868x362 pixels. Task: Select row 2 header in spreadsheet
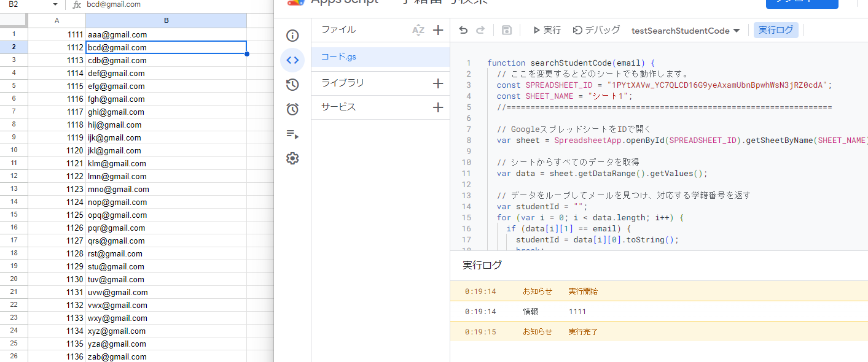point(14,47)
